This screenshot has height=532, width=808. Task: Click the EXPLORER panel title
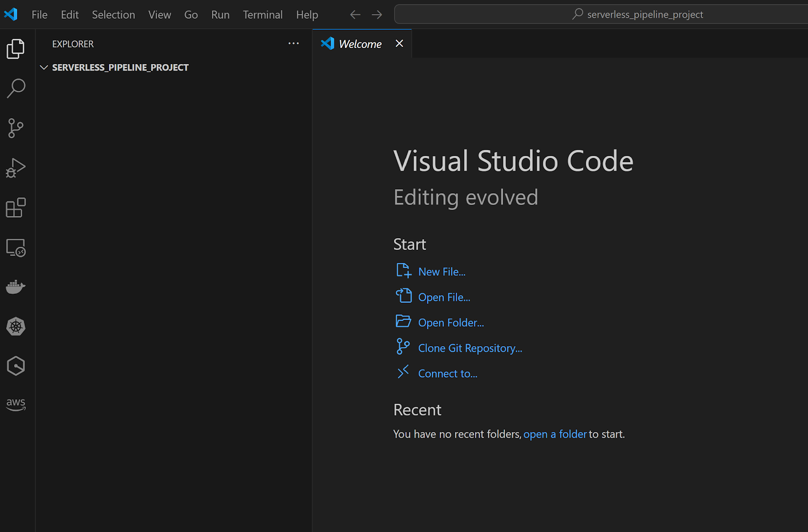73,44
